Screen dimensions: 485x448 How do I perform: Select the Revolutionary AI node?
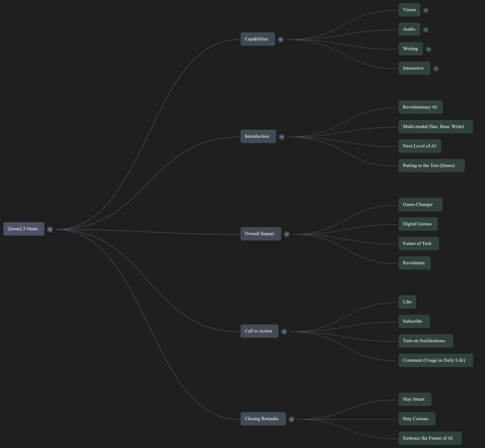421,107
